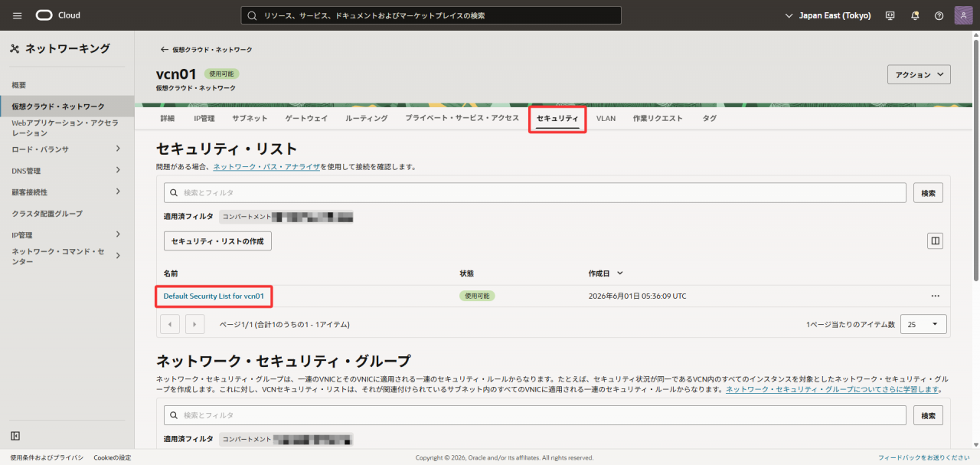Go to the next page arrow
The height and width of the screenshot is (465, 980).
click(194, 324)
